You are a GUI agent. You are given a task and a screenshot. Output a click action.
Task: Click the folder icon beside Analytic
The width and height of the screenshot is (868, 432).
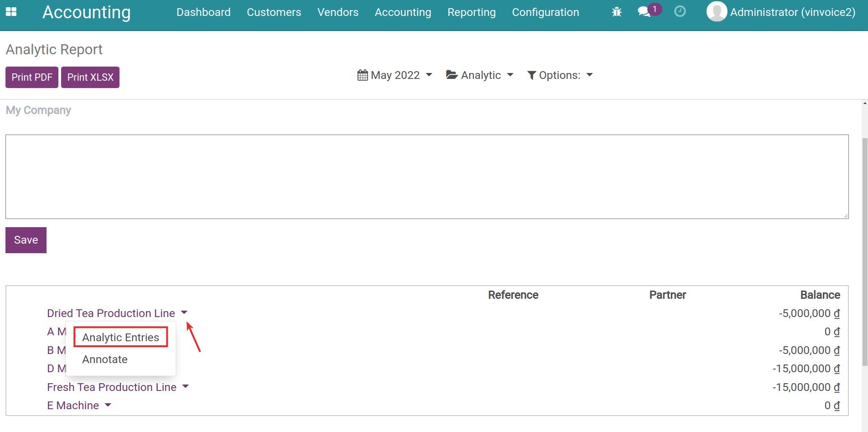(451, 75)
